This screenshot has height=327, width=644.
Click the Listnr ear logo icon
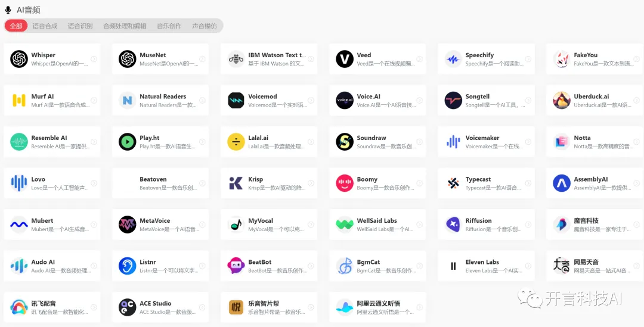(x=128, y=266)
